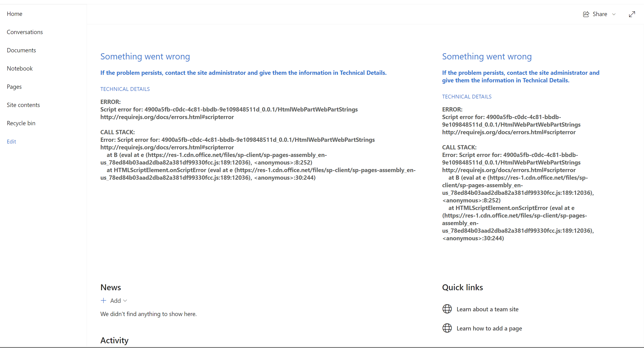Open the Learn how to add a page link

tap(489, 328)
